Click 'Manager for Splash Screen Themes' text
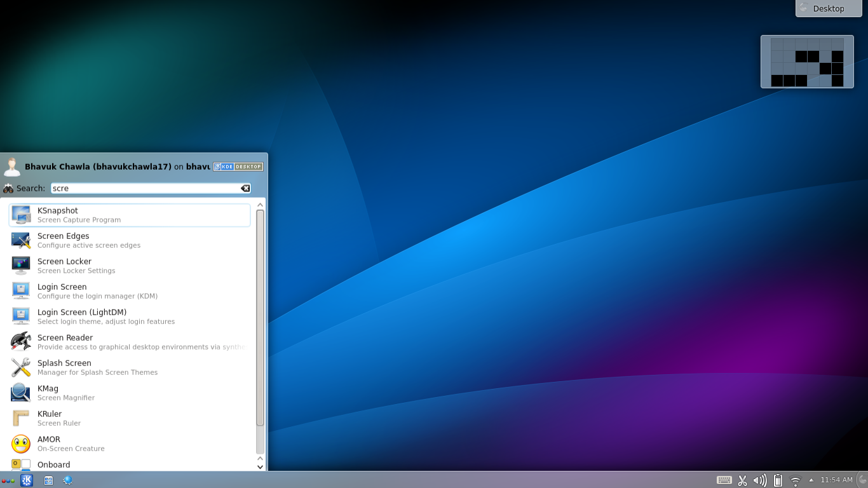 [97, 372]
